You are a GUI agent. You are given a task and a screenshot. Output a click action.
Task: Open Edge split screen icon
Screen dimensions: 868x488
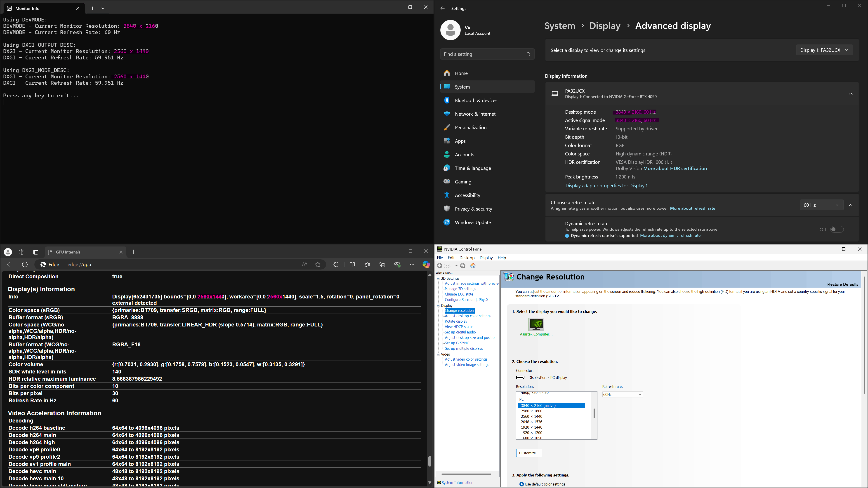point(352,264)
